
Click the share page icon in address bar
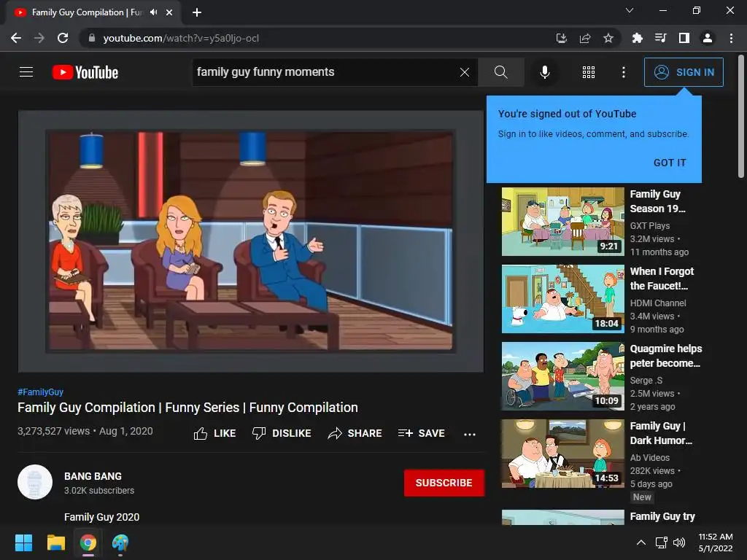pos(585,38)
